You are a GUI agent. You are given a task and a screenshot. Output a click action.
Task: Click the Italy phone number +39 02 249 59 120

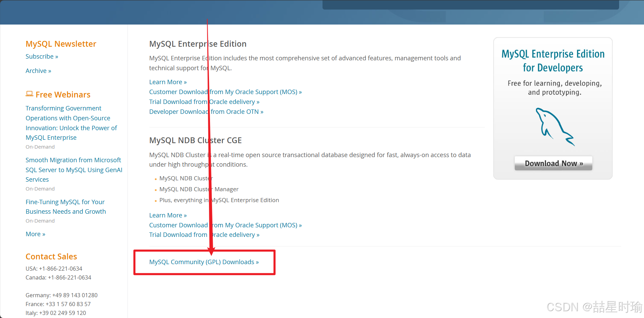pos(62,313)
